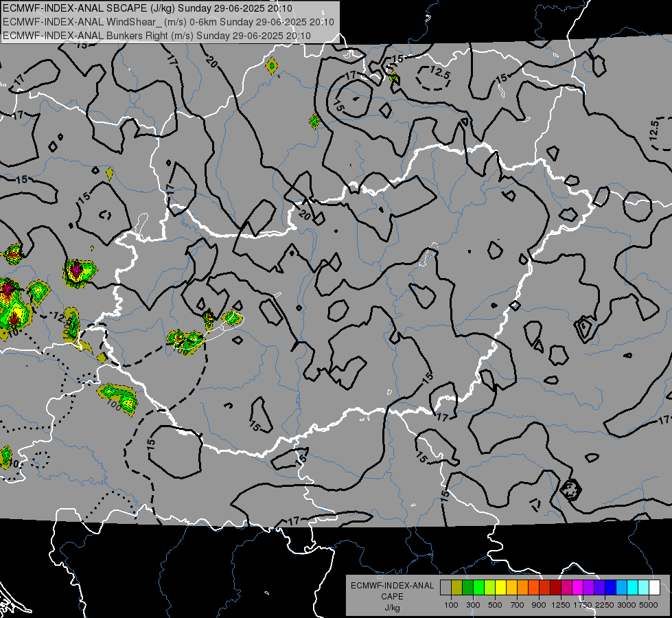Click the WindShear 0-6km header line
672x618 pixels.
click(168, 22)
